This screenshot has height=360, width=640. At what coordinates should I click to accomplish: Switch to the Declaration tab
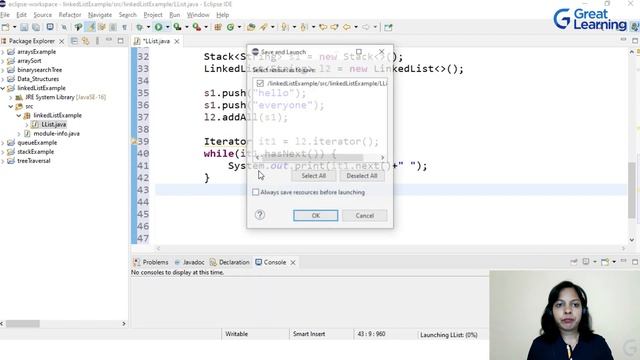click(x=230, y=262)
